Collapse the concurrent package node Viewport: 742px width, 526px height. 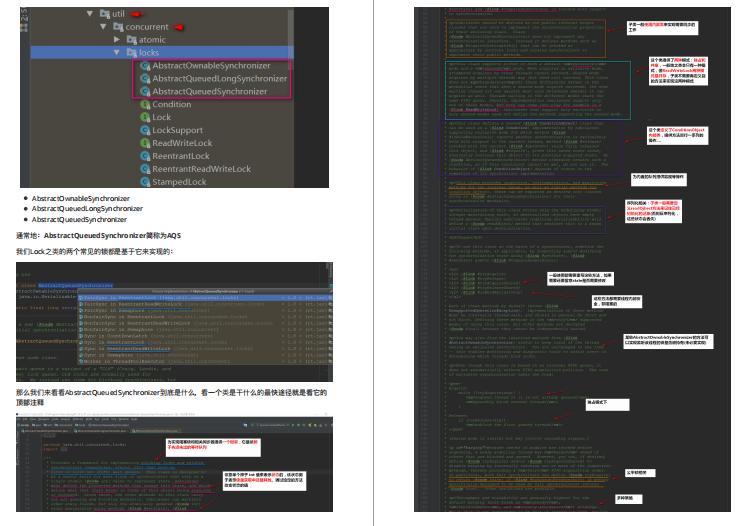(103, 27)
